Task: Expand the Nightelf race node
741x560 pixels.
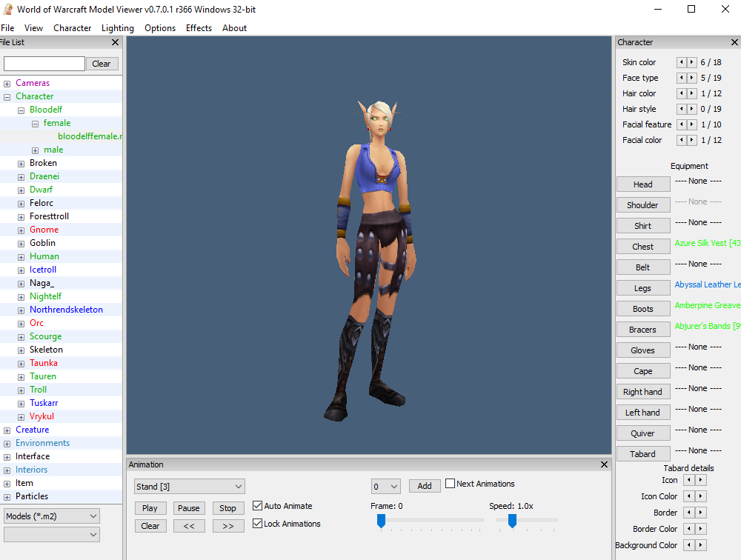Action: tap(21, 297)
